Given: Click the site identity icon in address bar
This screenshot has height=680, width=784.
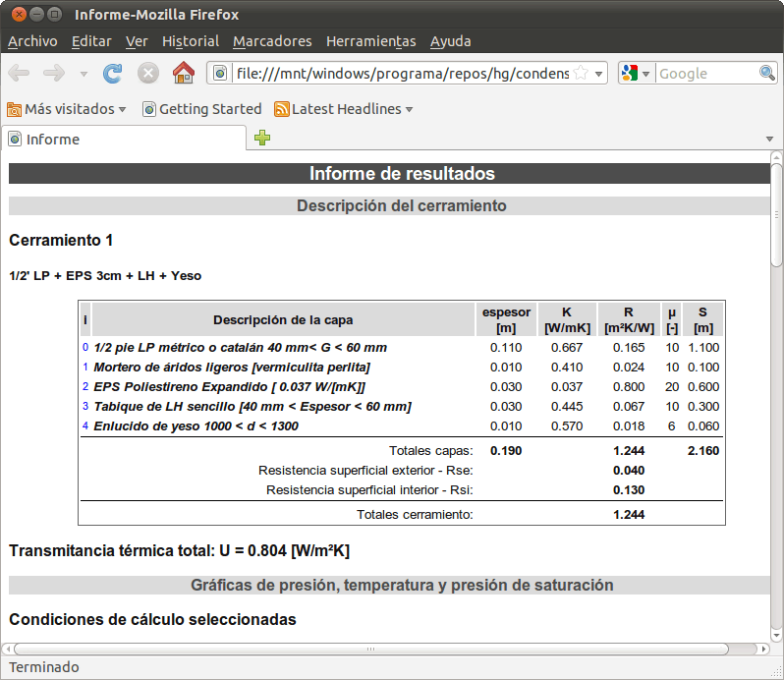Looking at the screenshot, I should 220,74.
